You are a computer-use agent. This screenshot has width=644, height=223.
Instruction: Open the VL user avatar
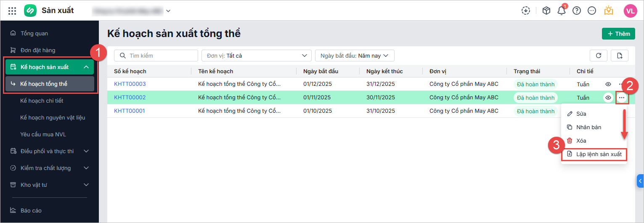pos(630,11)
